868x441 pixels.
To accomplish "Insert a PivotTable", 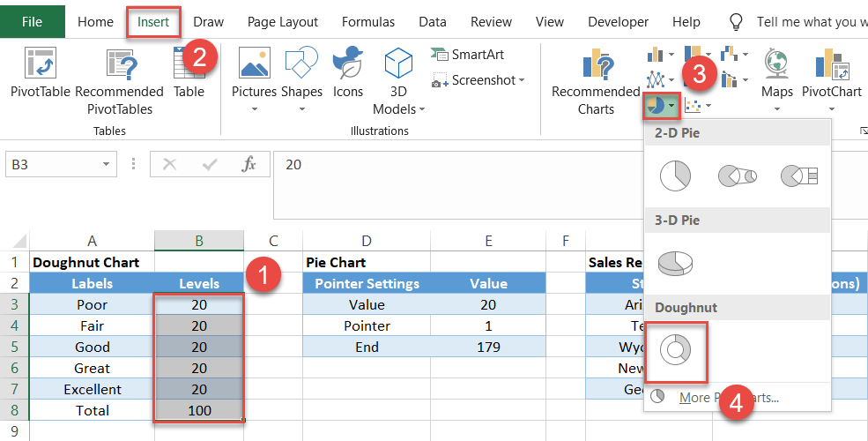I will tap(41, 72).
